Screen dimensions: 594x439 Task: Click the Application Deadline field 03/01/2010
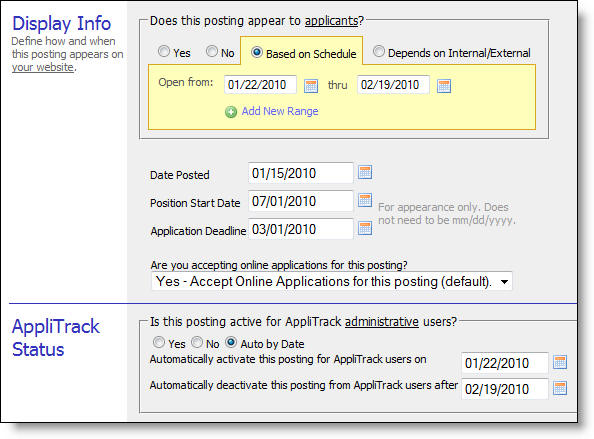(301, 229)
